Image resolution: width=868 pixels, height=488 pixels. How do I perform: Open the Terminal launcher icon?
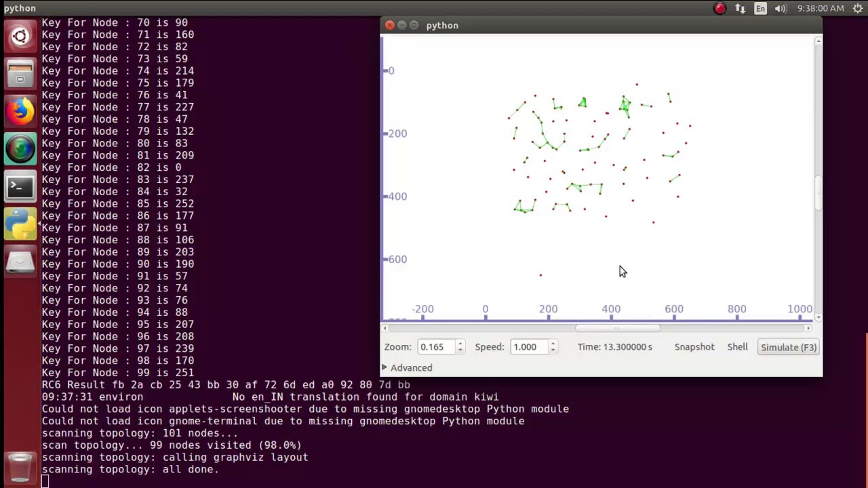point(20,186)
